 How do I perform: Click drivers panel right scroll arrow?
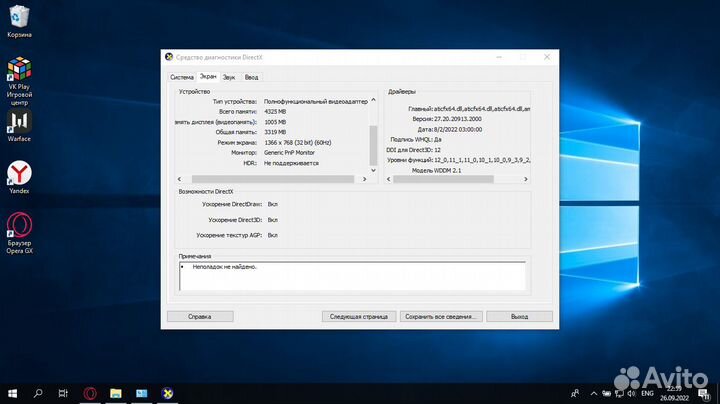point(526,179)
